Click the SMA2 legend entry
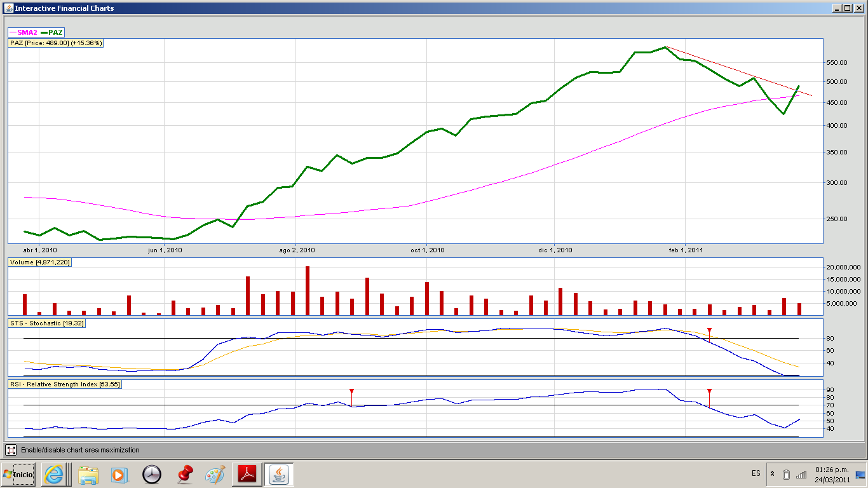Image resolution: width=868 pixels, height=488 pixels. point(23,32)
